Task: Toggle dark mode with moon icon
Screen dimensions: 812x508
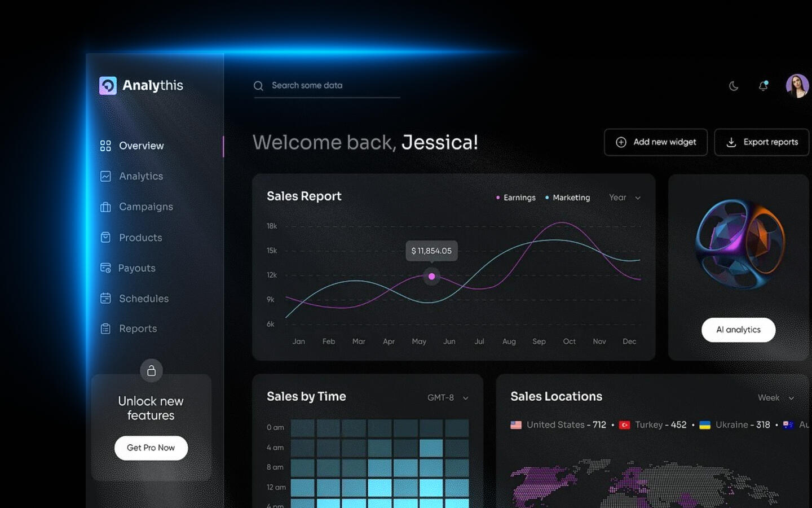Action: coord(734,86)
